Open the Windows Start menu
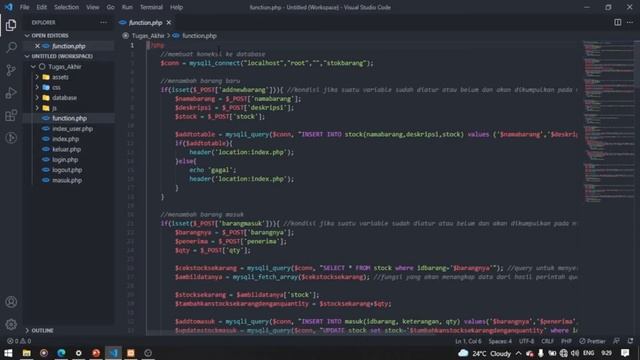640x360 pixels. pos(8,353)
